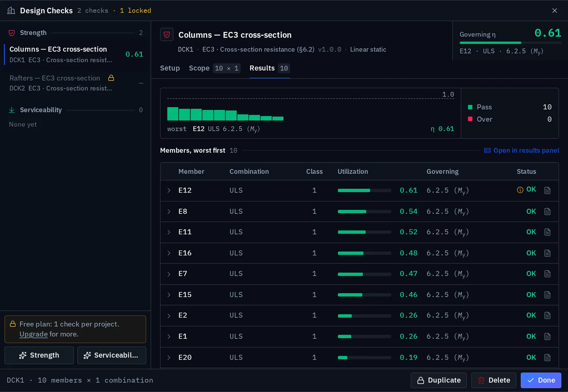Click the tallest bar in utilization chart
This screenshot has height=392, width=568.
click(x=173, y=114)
